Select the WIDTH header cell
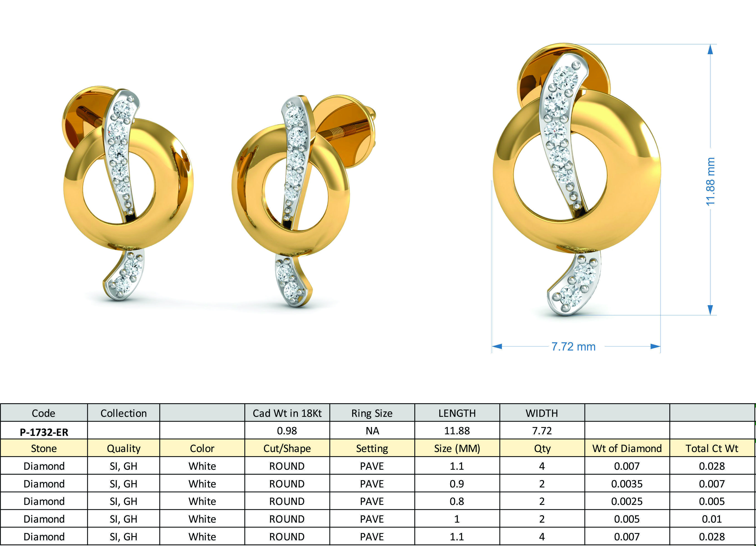The height and width of the screenshot is (546, 756). click(542, 413)
